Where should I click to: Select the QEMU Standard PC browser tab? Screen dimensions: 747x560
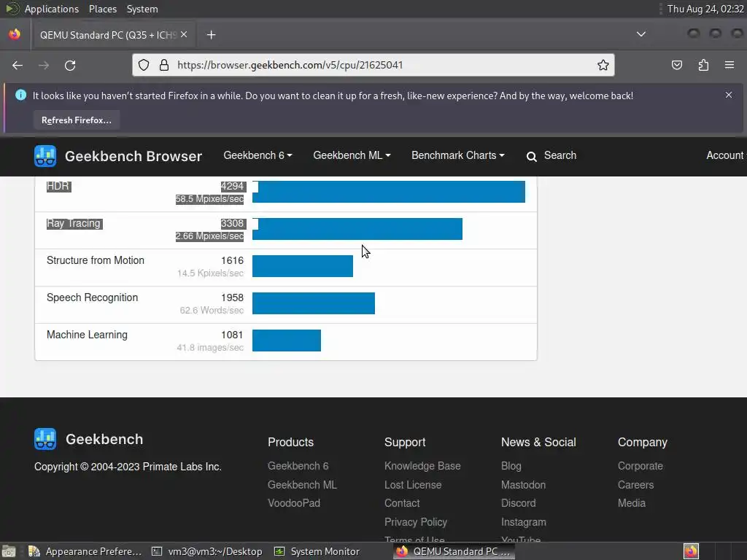[106, 35]
